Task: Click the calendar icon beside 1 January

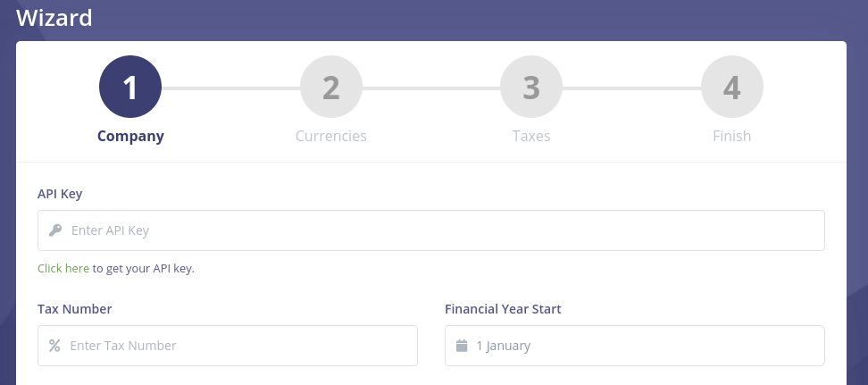Action: (462, 346)
